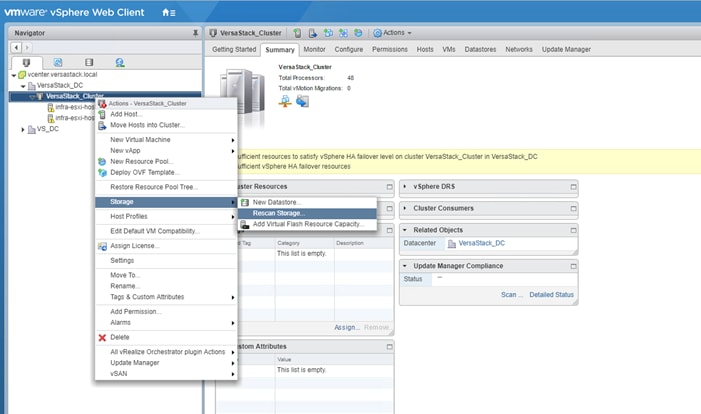Viewport: 701px width, 414px height.
Task: Maximize the vSphere DRS panel
Action: (x=573, y=187)
